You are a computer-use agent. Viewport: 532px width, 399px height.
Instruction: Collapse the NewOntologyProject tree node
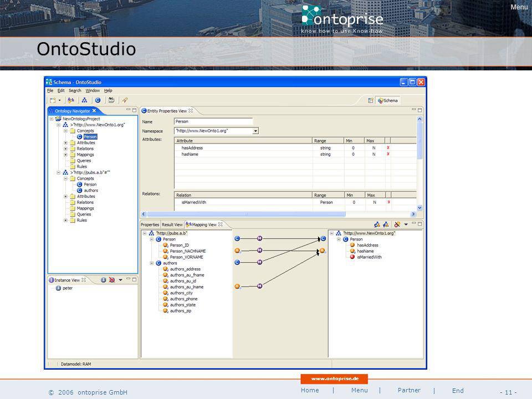point(52,119)
